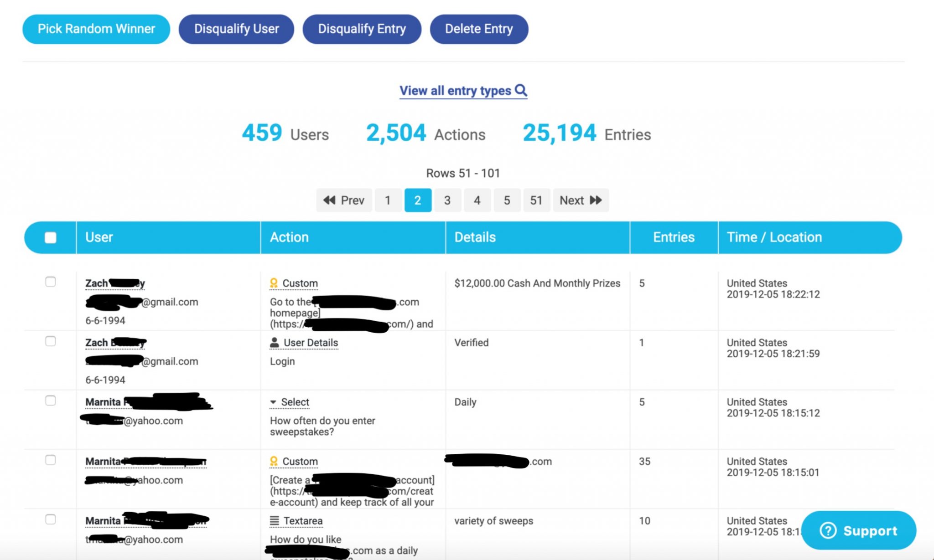Screen dimensions: 934x560
Task: Switch to page 1 of results
Action: click(387, 200)
